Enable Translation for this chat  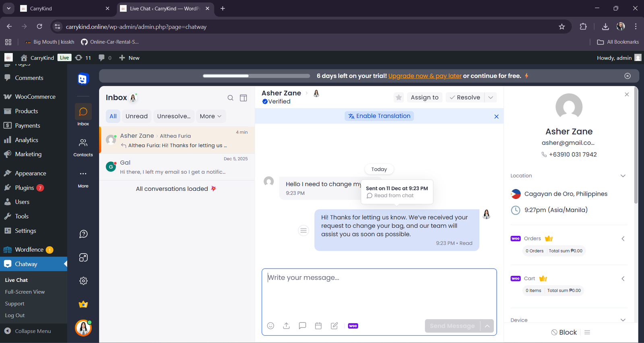[379, 116]
